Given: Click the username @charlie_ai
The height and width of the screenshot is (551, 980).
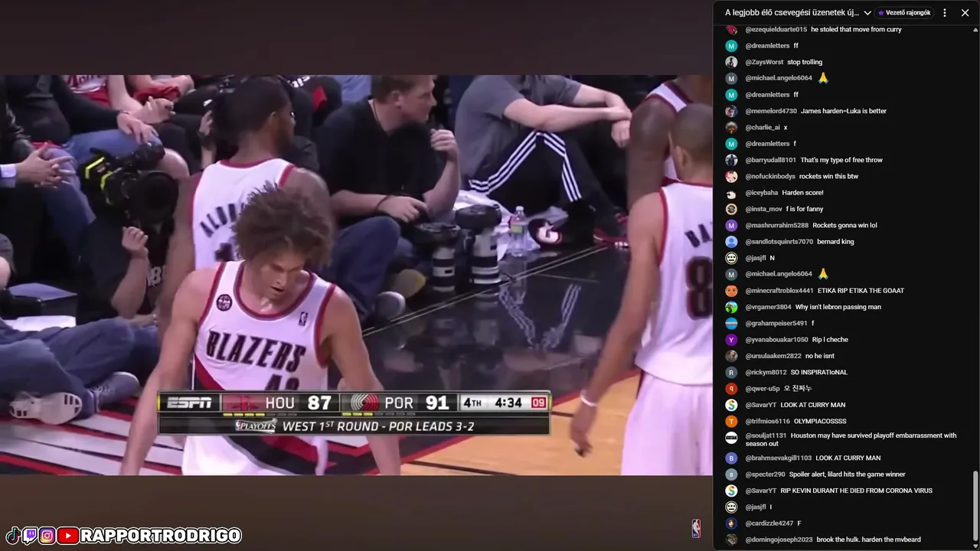Looking at the screenshot, I should point(763,127).
